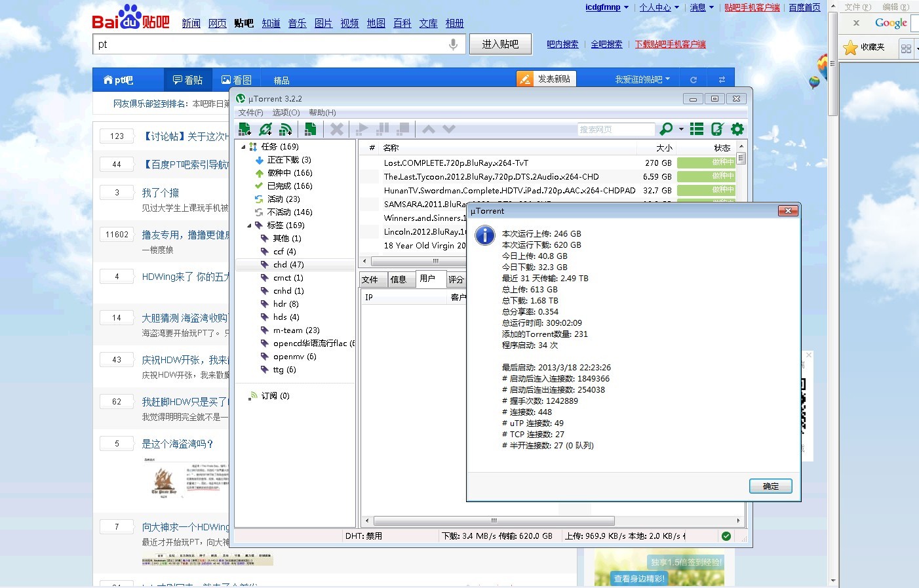The width and height of the screenshot is (919, 588).
Task: Select the ttg (6) label
Action: pos(284,370)
